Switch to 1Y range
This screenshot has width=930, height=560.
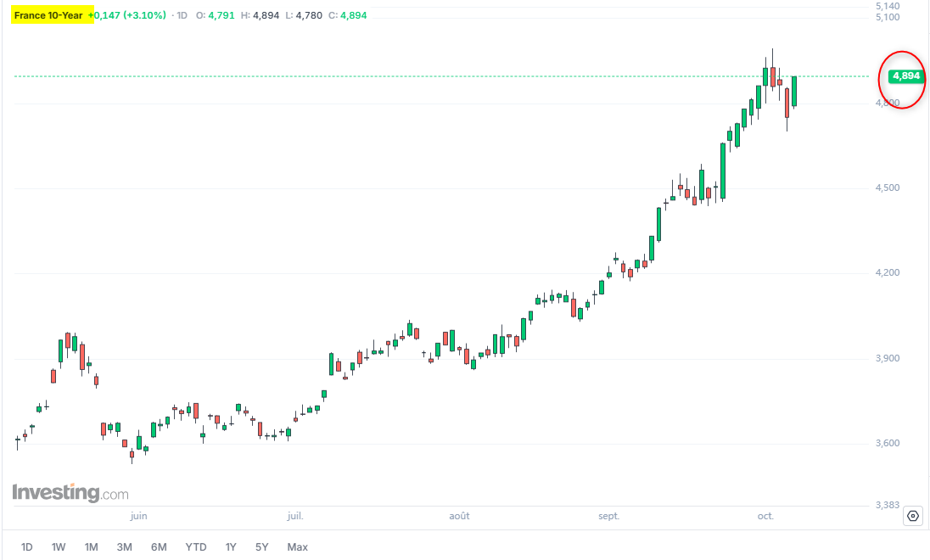click(231, 547)
